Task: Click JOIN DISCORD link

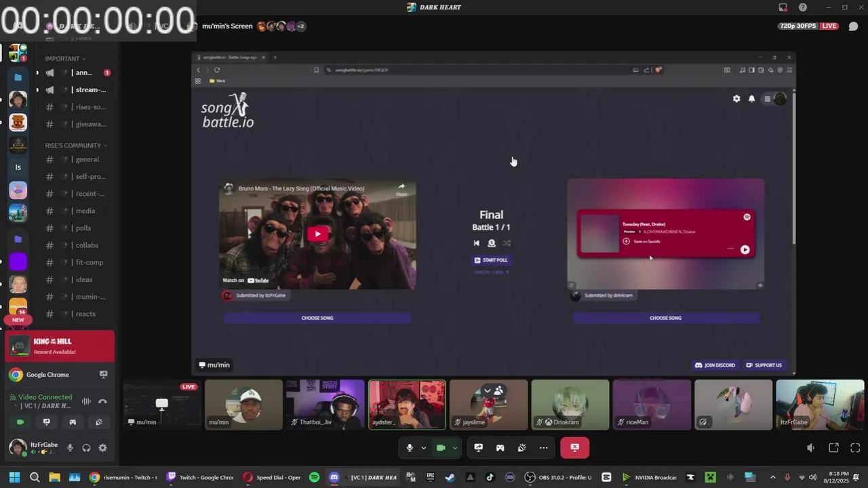Action: pos(715,365)
